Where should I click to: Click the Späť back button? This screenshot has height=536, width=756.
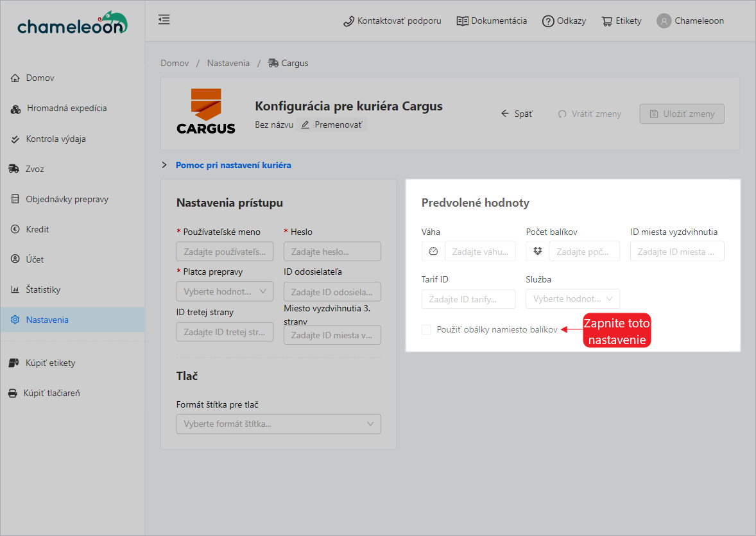pos(517,114)
